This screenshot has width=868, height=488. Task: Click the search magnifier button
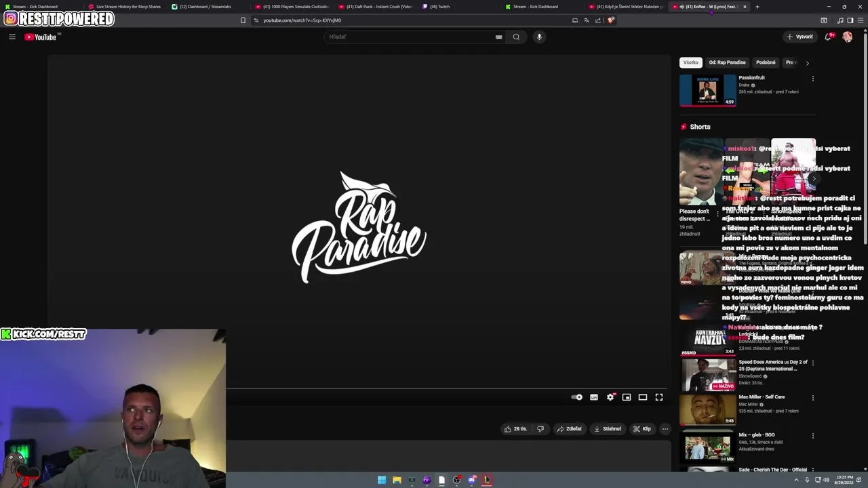(516, 37)
